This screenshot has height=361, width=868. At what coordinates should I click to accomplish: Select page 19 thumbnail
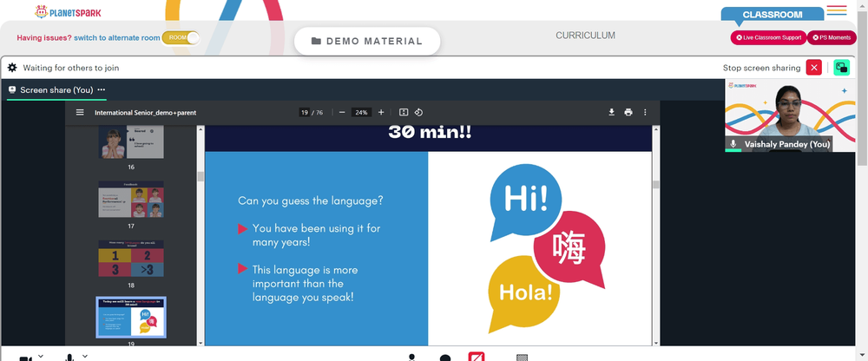[x=131, y=317]
